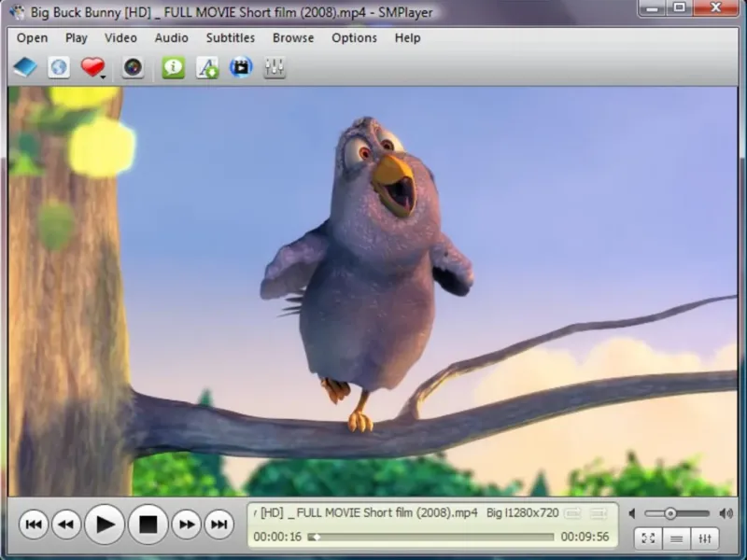Stop playback with the square stop button

coord(148,525)
